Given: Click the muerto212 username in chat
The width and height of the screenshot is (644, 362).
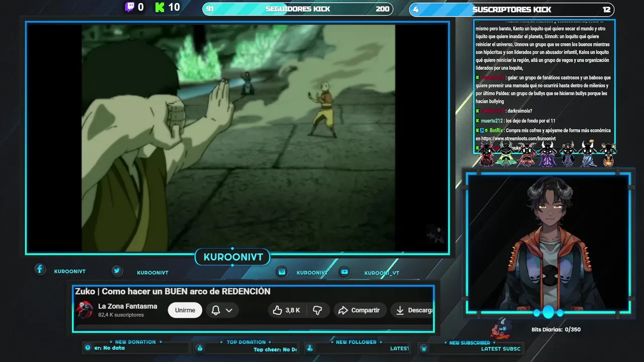Looking at the screenshot, I should point(492,121).
